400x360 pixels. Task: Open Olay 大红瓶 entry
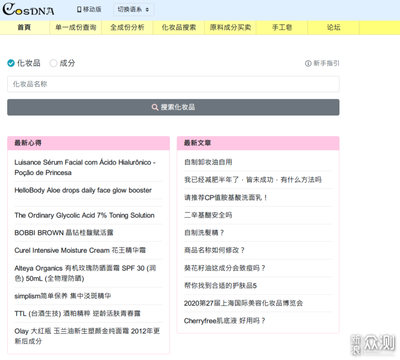click(87, 336)
